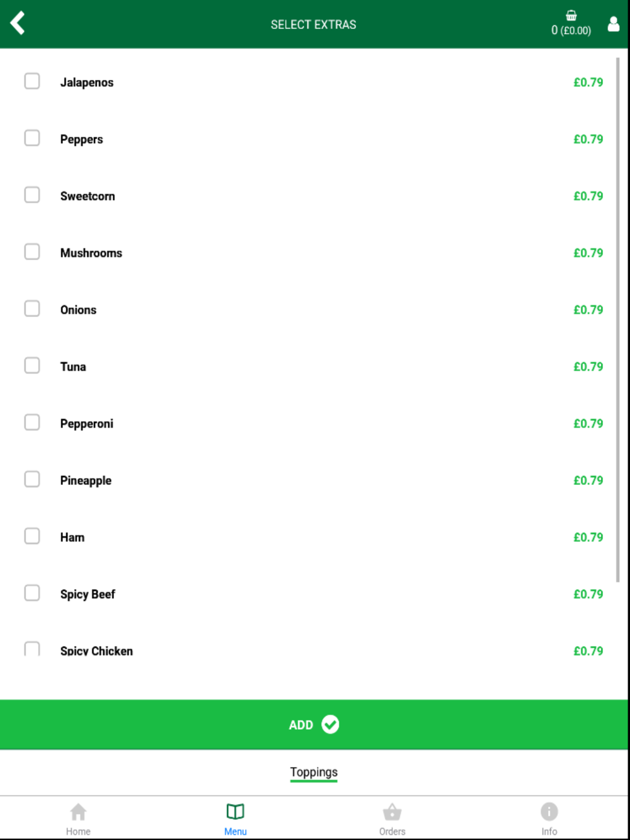Tick the Jalapenos checkbox

(x=32, y=81)
